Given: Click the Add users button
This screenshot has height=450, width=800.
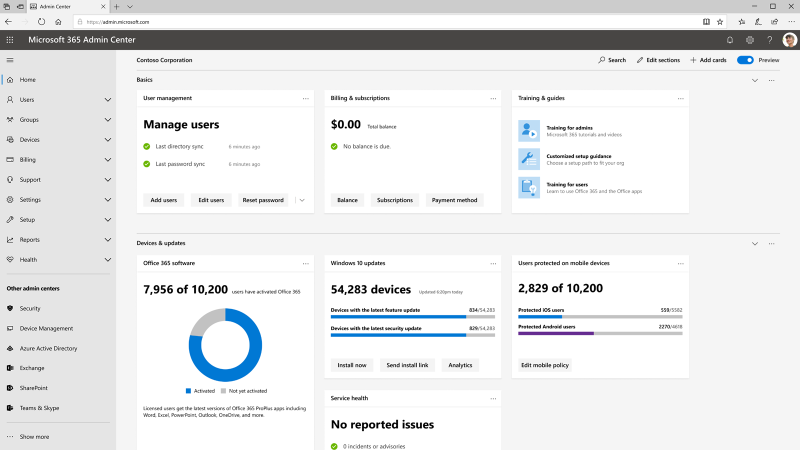Looking at the screenshot, I should [163, 200].
